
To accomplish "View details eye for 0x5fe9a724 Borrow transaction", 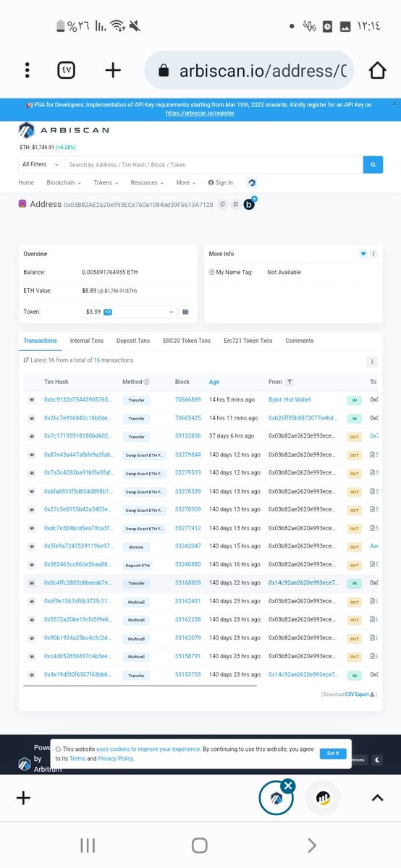I will [32, 546].
